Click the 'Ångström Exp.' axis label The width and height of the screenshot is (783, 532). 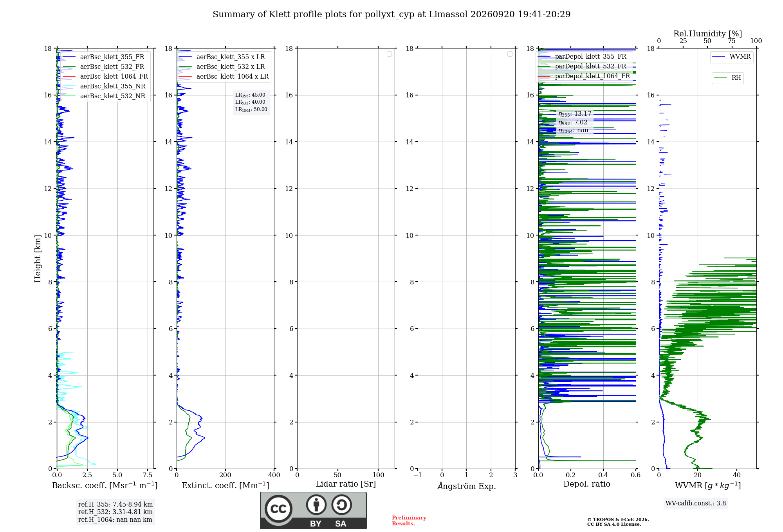[x=467, y=486]
